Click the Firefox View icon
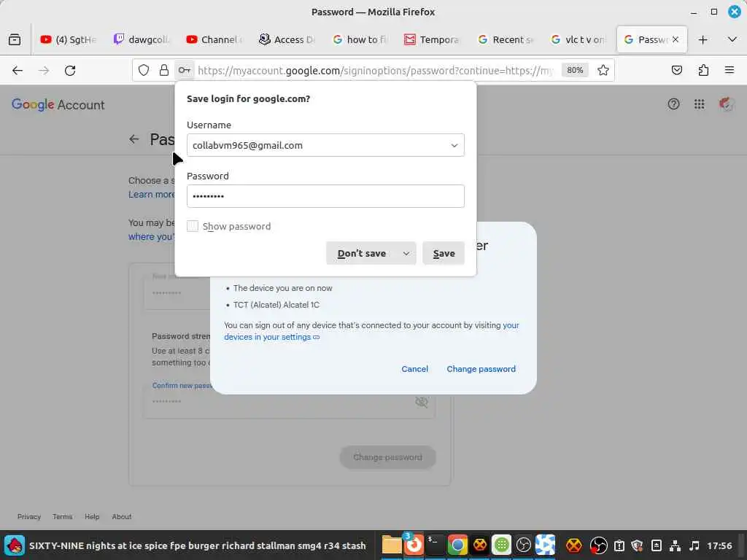This screenshot has width=747, height=560. 15,39
